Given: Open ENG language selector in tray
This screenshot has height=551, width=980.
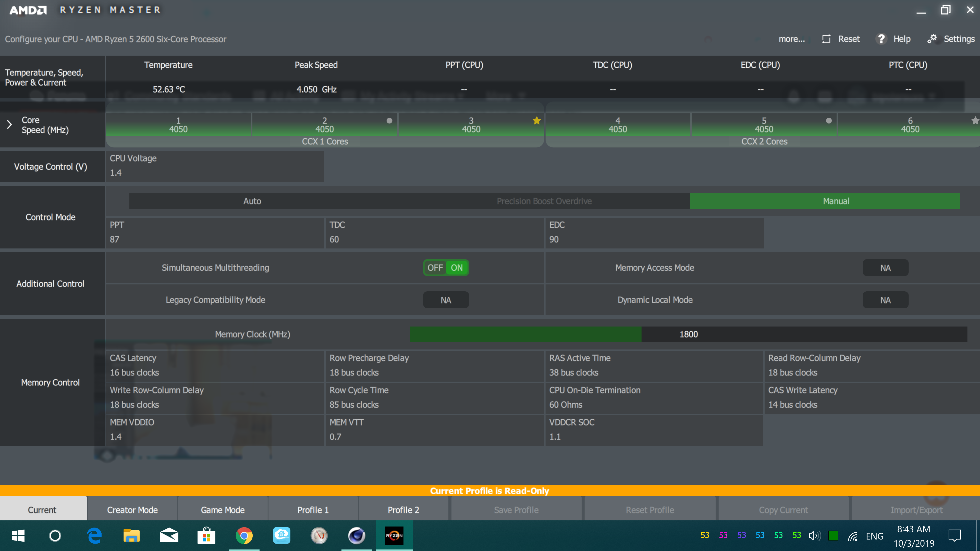Looking at the screenshot, I should 874,536.
